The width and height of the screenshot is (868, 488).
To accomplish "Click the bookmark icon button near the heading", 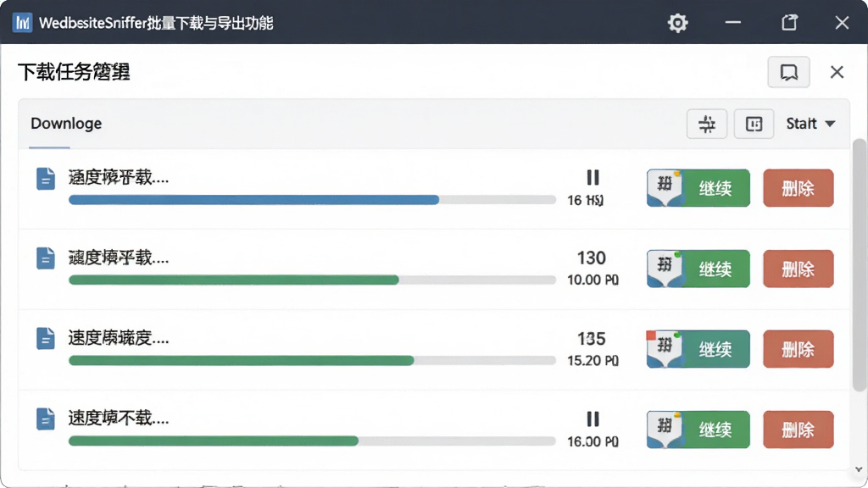I will pos(789,72).
